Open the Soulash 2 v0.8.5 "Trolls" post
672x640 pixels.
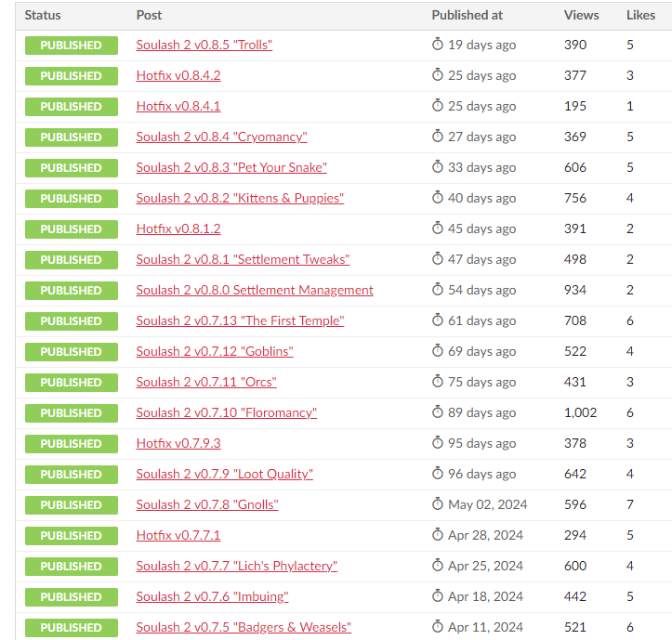(x=204, y=45)
